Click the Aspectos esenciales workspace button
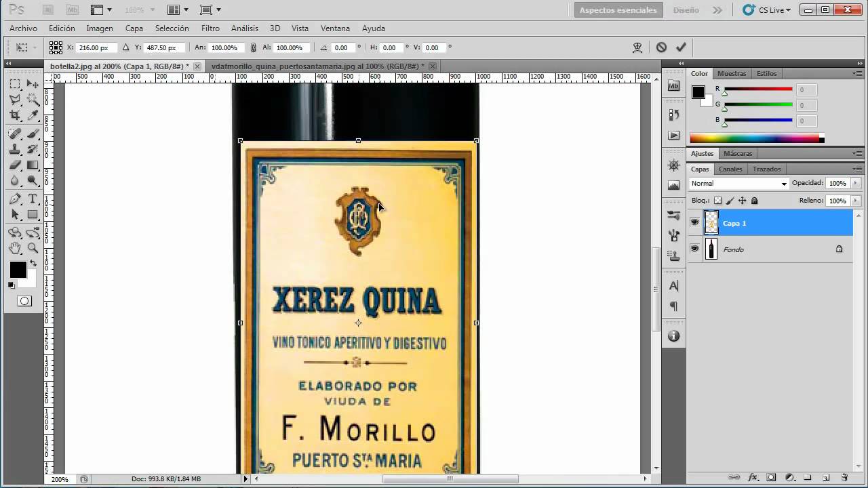The image size is (868, 488). [618, 10]
